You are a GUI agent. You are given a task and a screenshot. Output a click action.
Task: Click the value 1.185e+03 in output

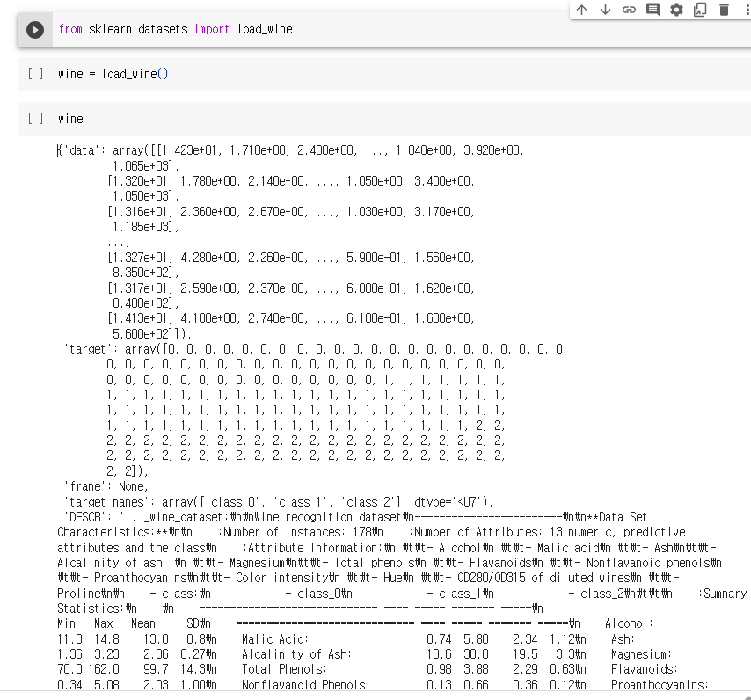pyautogui.click(x=142, y=227)
